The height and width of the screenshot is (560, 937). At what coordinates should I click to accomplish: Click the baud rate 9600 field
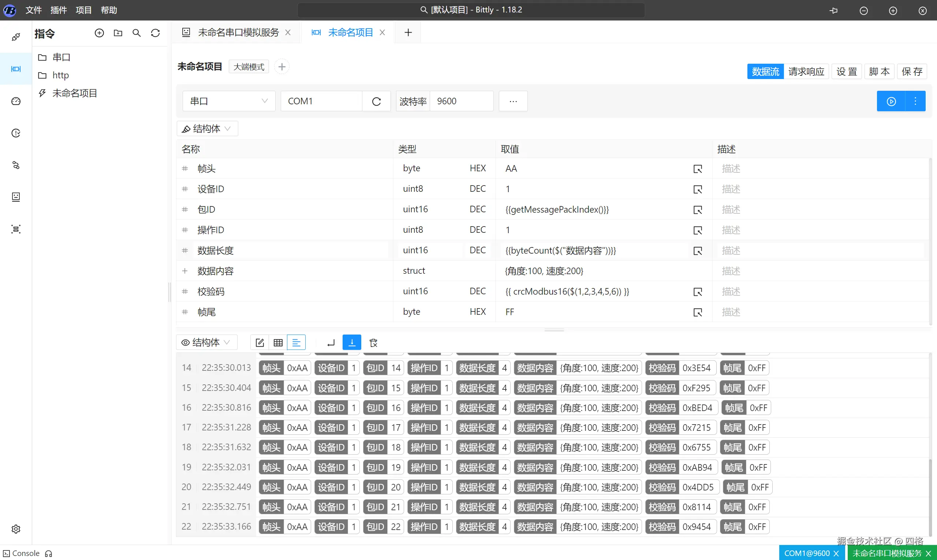click(461, 101)
